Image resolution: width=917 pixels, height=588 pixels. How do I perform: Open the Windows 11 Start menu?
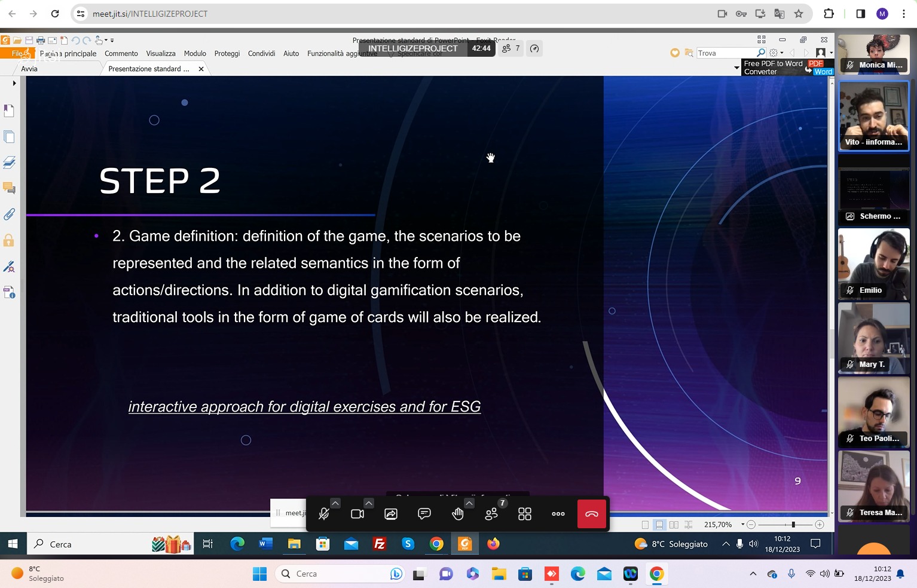tap(259, 574)
